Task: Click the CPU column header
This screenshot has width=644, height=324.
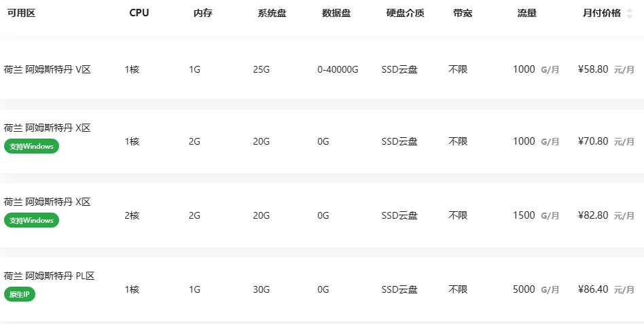Action: (139, 13)
